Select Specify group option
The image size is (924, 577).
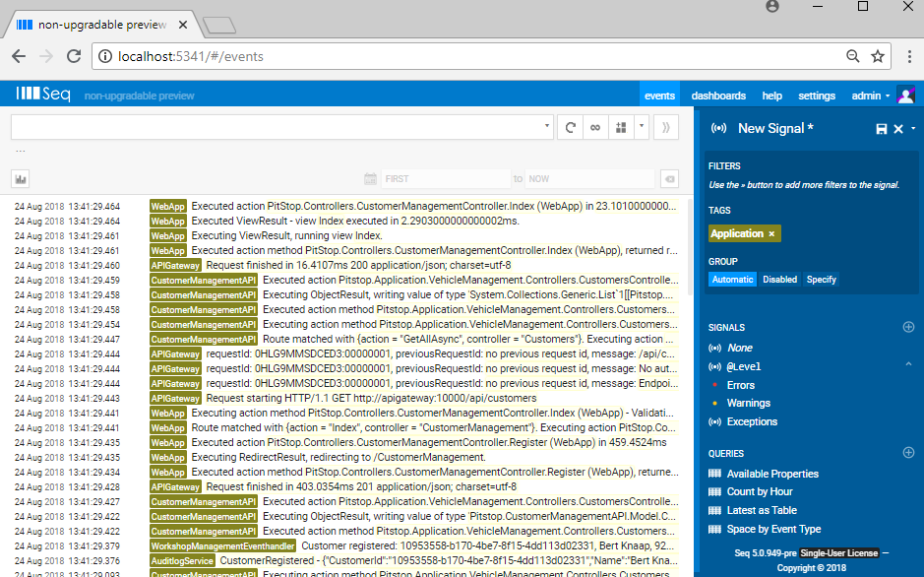click(x=821, y=280)
